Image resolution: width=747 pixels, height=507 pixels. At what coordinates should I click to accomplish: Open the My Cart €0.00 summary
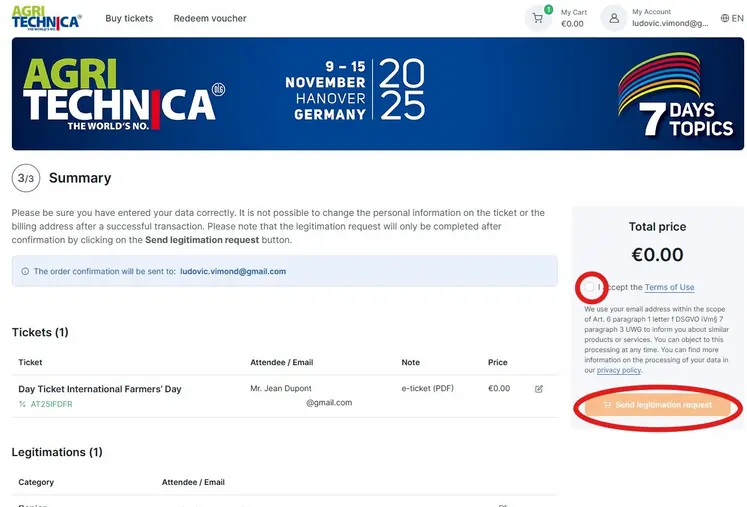click(573, 18)
